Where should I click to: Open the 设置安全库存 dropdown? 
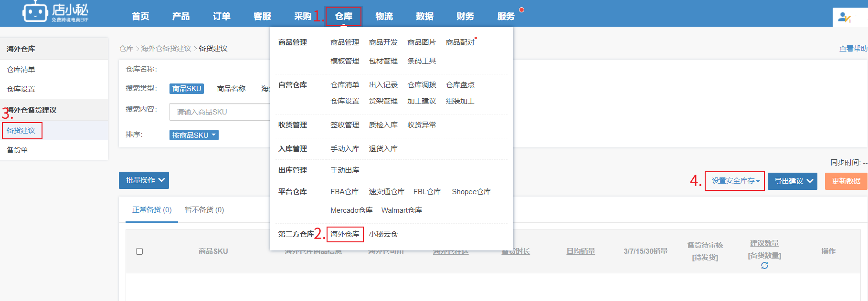coord(735,181)
